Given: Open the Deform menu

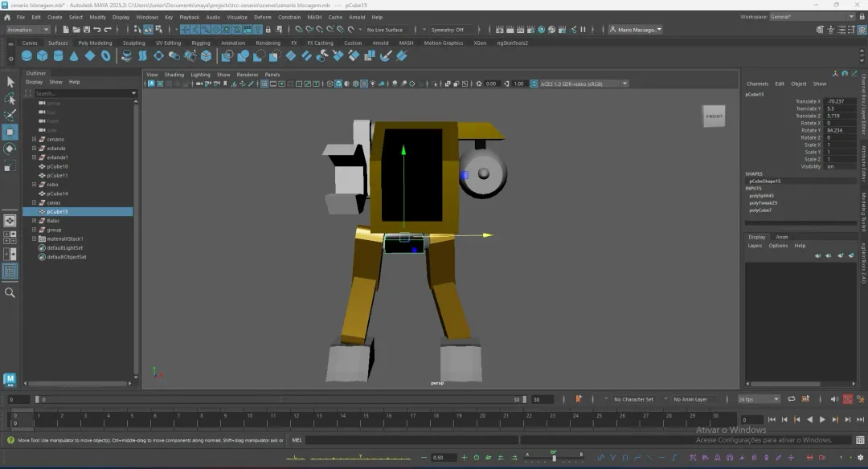Looking at the screenshot, I should pos(262,17).
